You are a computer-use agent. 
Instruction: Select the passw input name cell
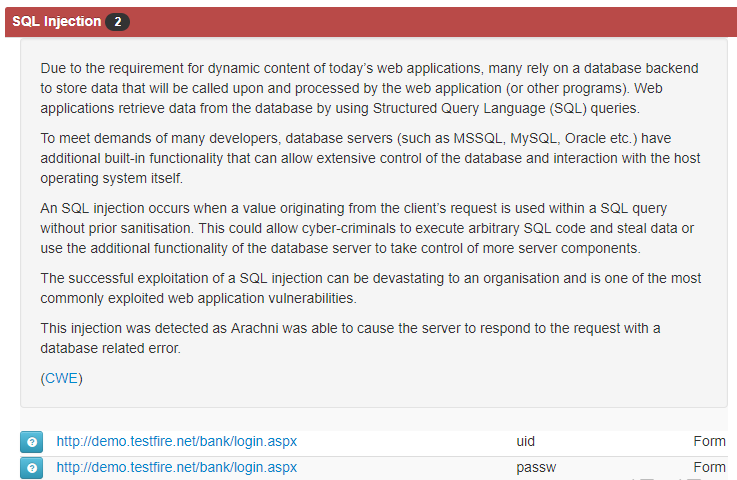(536, 467)
